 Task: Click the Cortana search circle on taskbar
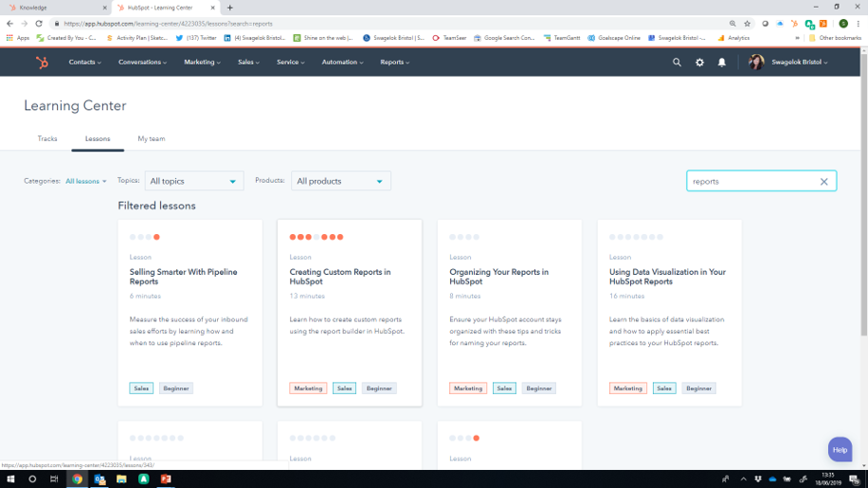point(32,479)
